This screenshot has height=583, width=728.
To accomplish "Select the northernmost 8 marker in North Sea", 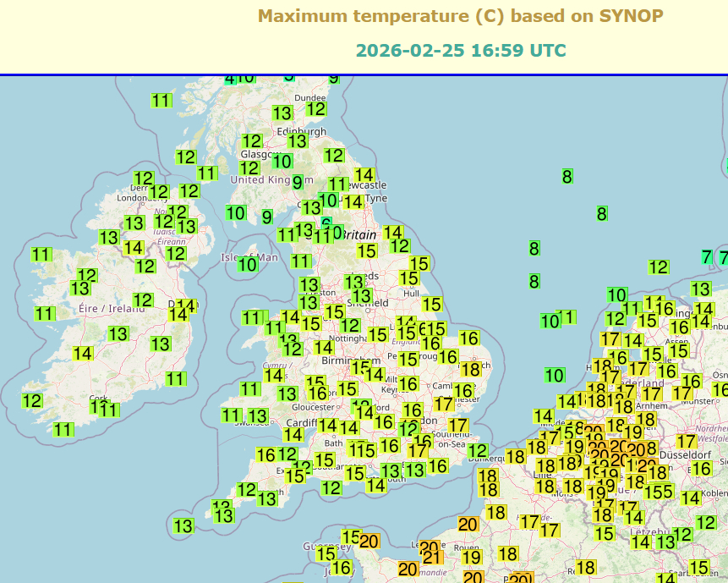I will tap(567, 177).
